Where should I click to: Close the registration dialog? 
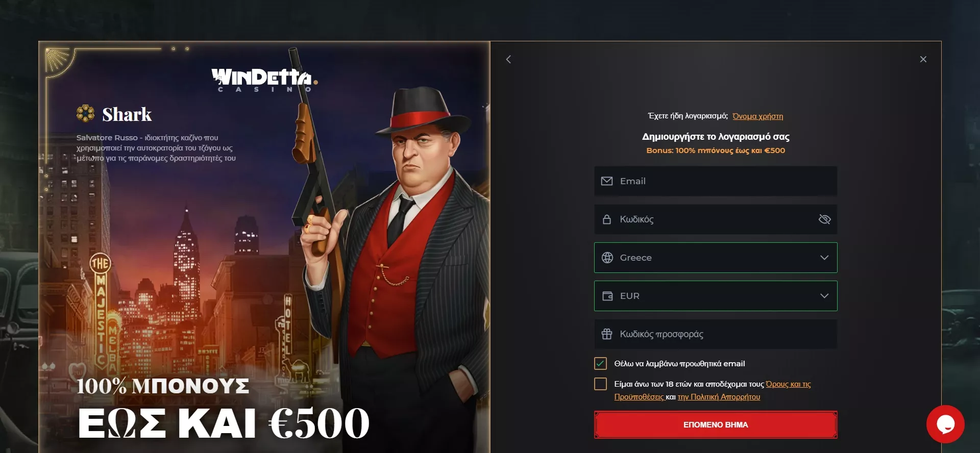(x=923, y=59)
